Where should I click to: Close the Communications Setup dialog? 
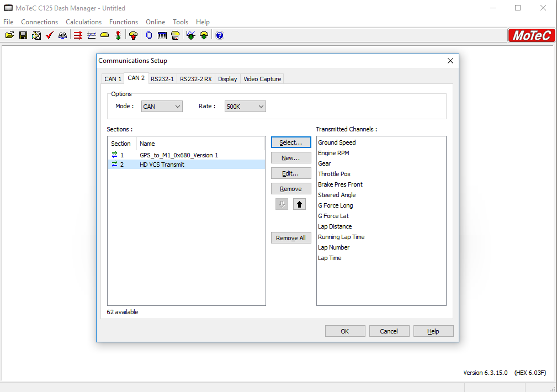click(450, 61)
